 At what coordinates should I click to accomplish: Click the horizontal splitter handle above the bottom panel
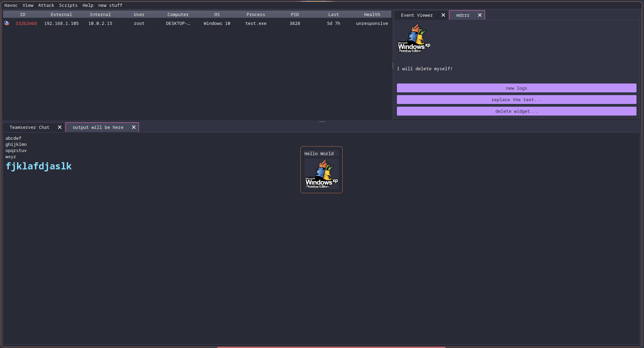point(322,121)
